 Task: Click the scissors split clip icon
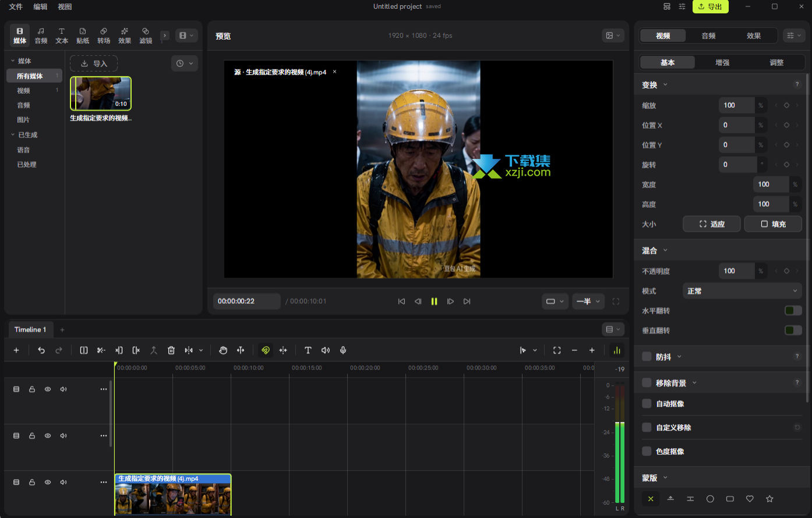point(101,350)
